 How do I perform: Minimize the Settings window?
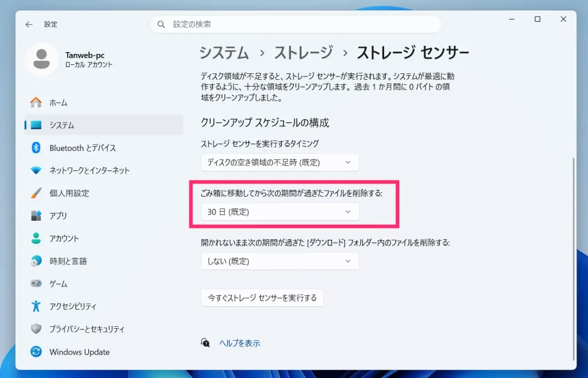point(512,19)
